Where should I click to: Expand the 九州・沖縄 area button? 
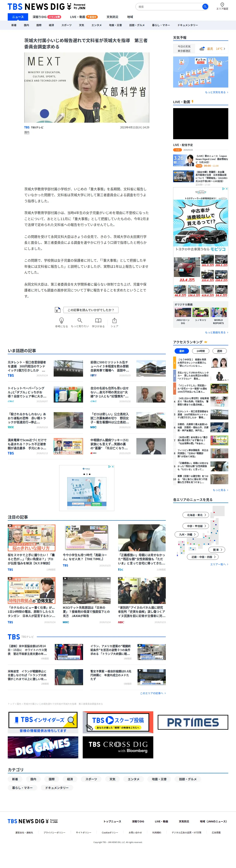pyautogui.click(x=187, y=534)
